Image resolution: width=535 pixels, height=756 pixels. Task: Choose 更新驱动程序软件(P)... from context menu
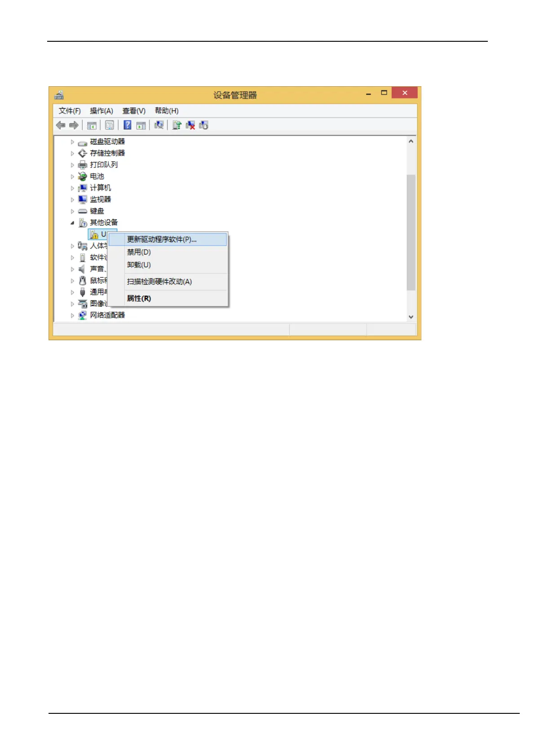[x=168, y=239]
